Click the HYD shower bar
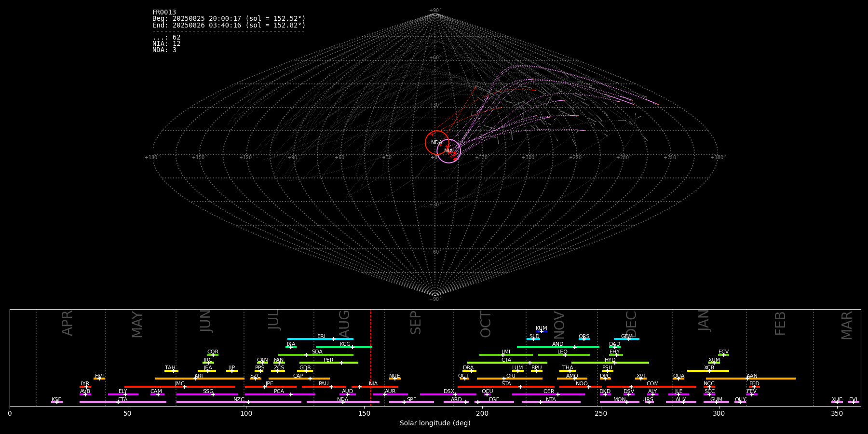Screen dimensions: 868x434 610,363
